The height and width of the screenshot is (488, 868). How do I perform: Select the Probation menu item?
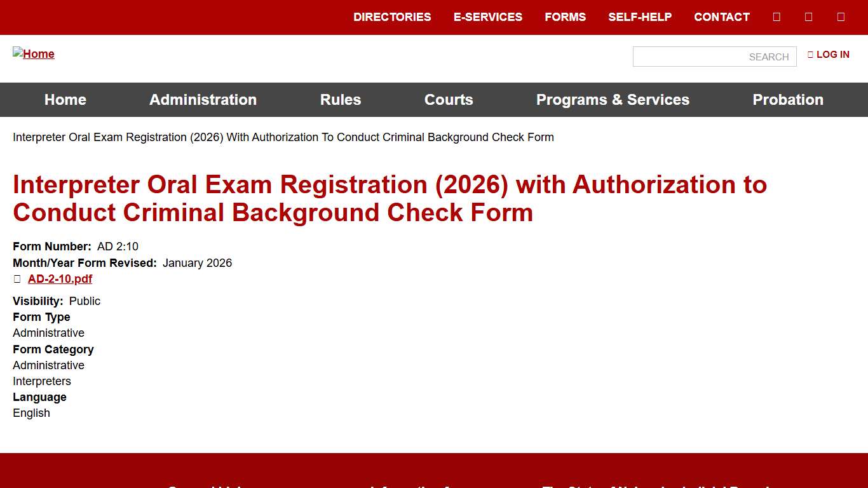[788, 100]
